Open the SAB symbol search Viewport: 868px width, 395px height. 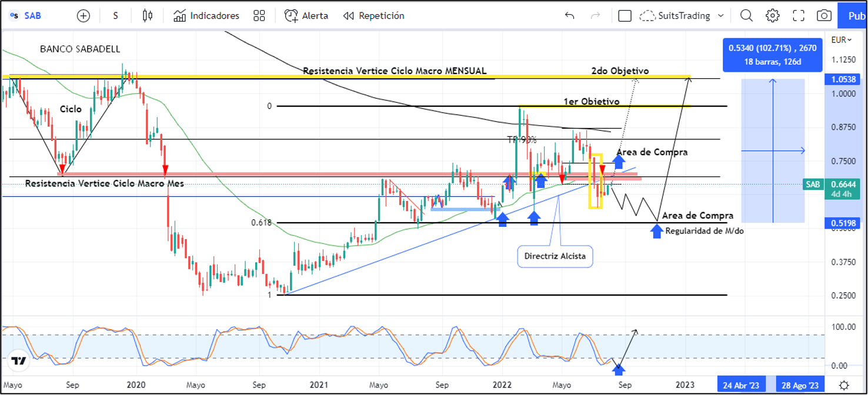coord(26,16)
